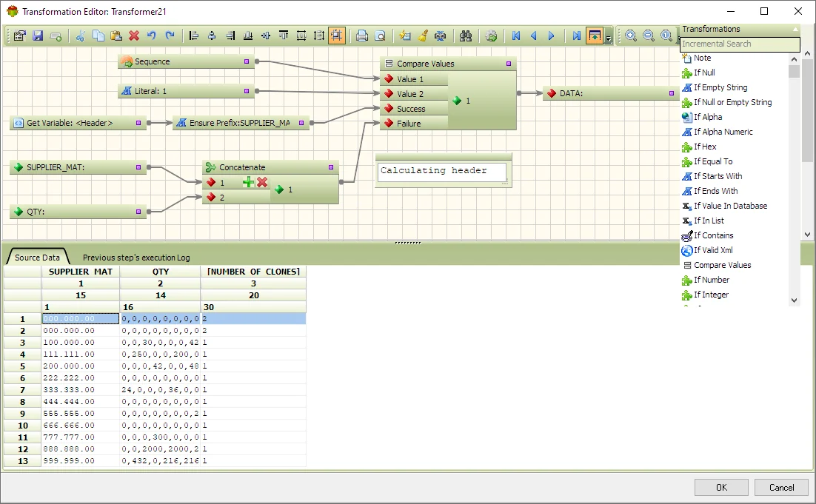The height and width of the screenshot is (504, 816).
Task: Open Previous step's execution Log tab
Action: 136,258
